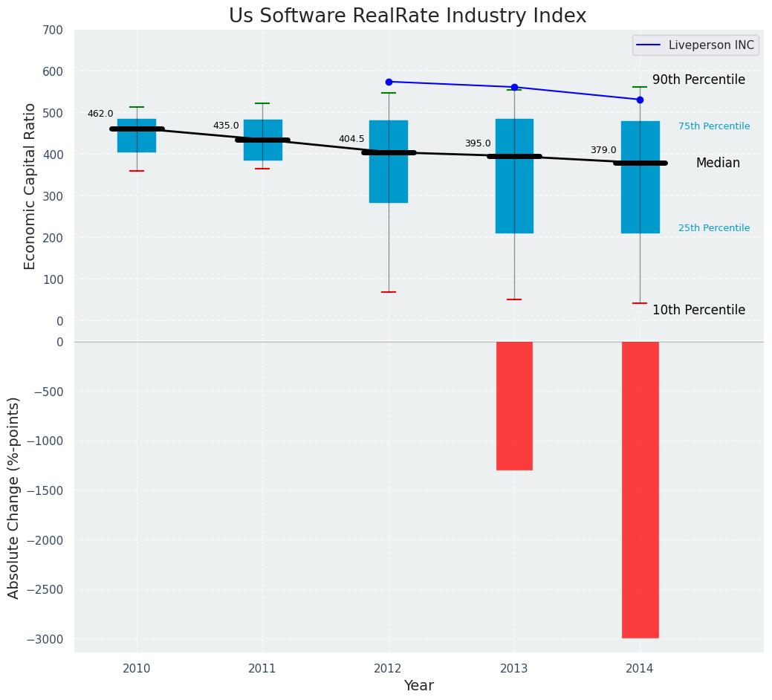This screenshot has width=772, height=700.
Task: Click the 700 y-axis tick label
Action: coord(53,30)
